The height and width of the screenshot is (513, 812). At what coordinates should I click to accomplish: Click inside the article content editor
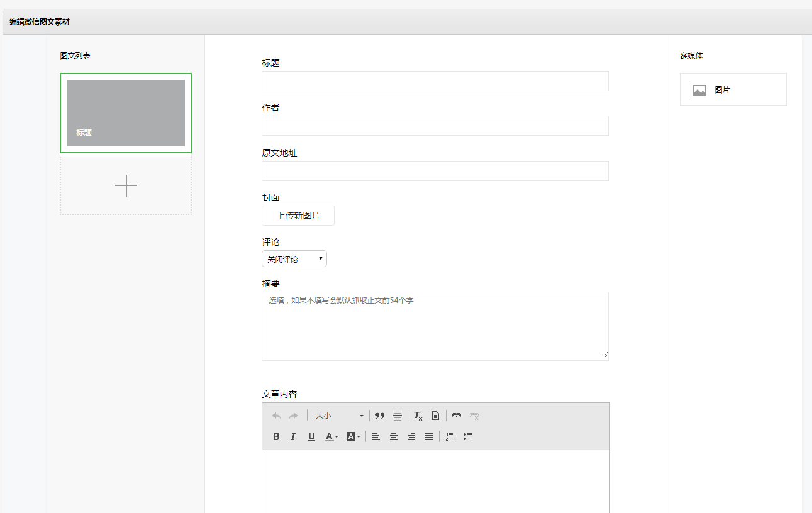(435, 481)
